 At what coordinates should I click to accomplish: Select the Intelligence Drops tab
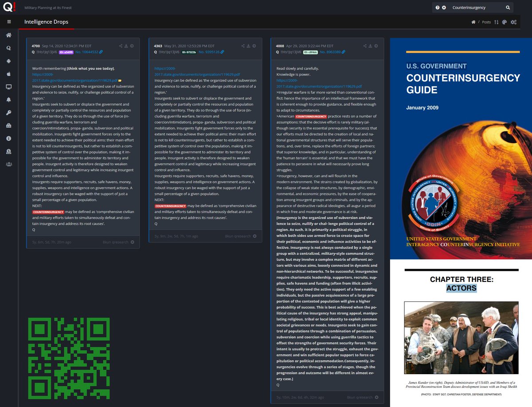click(x=46, y=22)
